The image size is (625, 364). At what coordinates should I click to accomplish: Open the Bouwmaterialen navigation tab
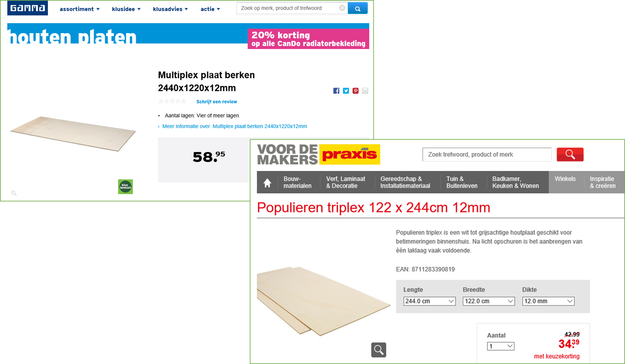[298, 182]
